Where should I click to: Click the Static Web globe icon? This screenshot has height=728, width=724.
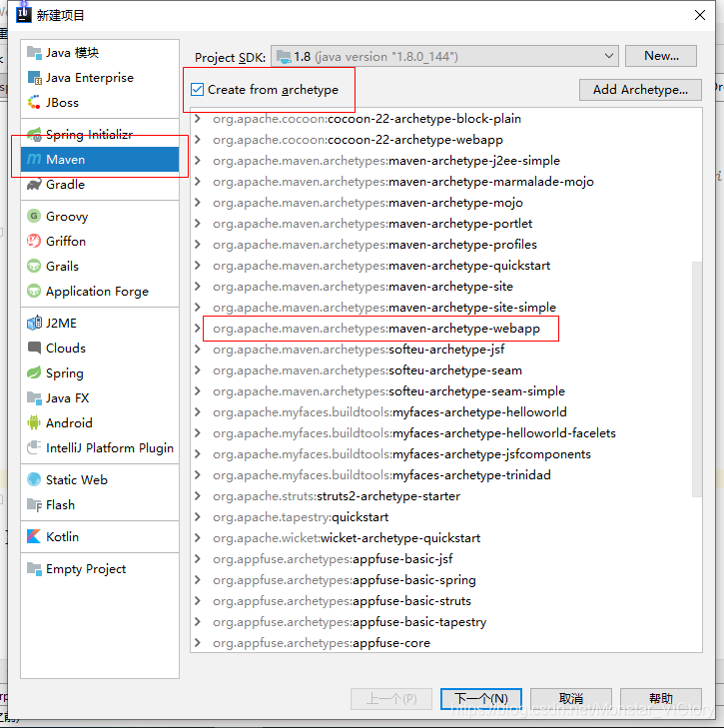pos(34,479)
